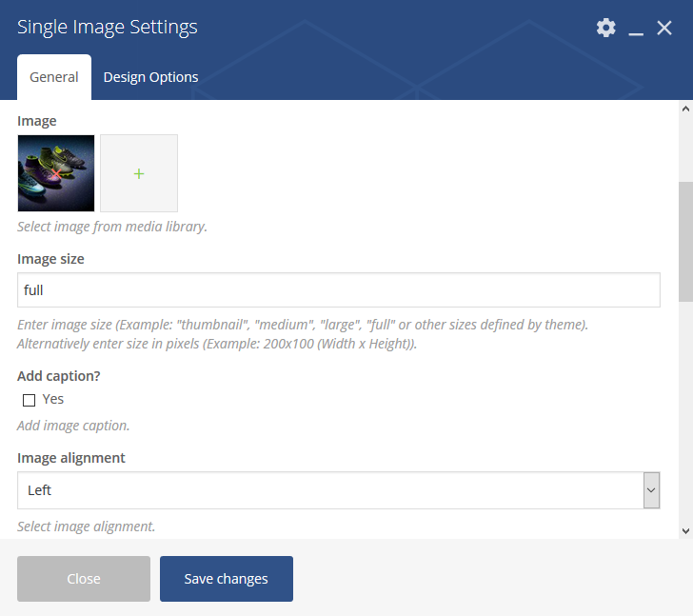693x616 pixels.
Task: Expand alignment list via chevron arrow
Action: (651, 490)
